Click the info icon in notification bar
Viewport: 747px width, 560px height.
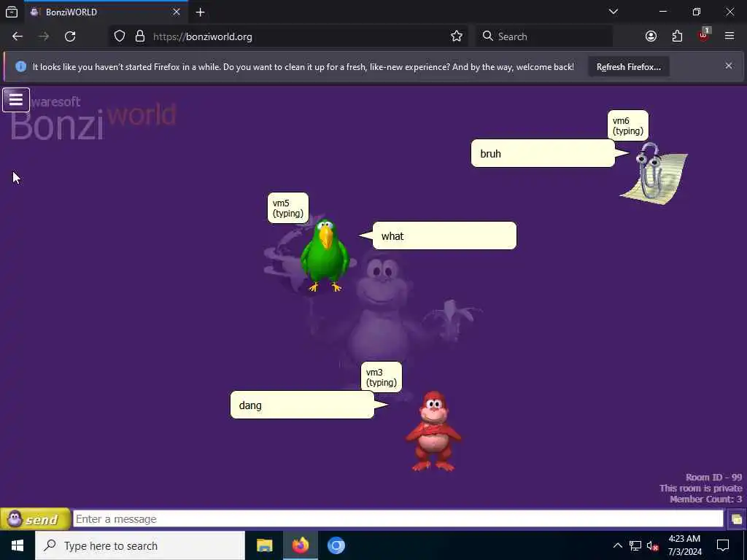point(20,66)
